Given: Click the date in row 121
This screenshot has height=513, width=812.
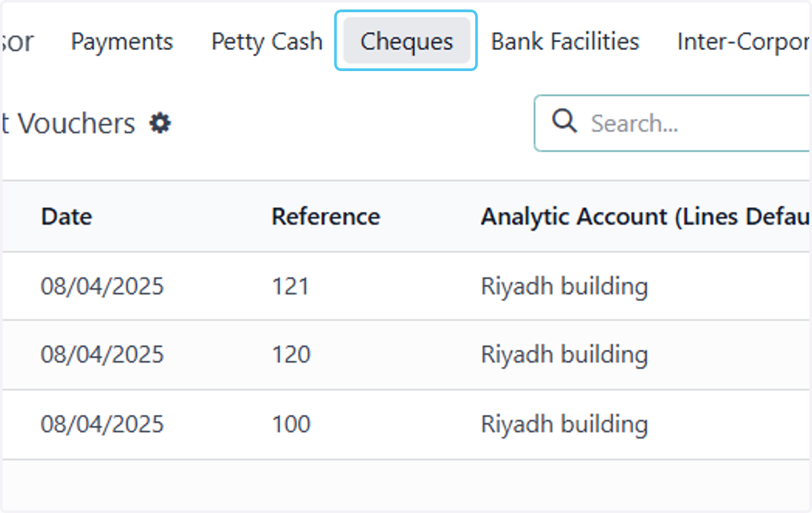Looking at the screenshot, I should coord(102,286).
